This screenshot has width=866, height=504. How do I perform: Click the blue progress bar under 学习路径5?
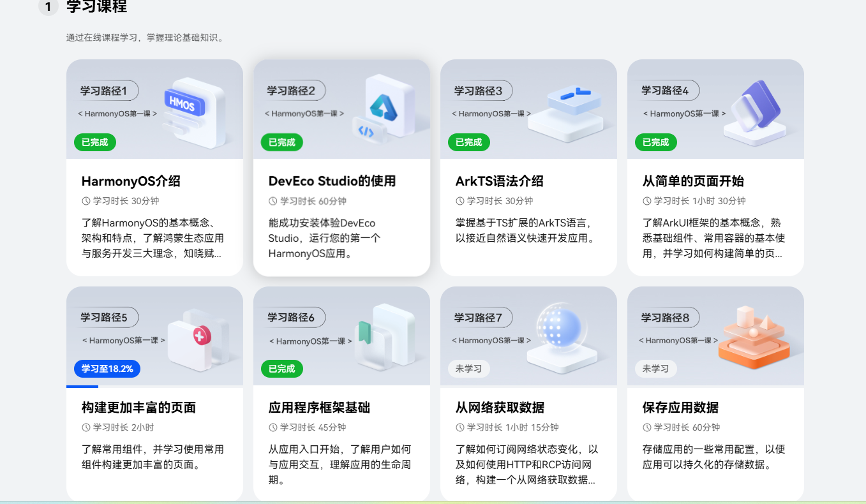82,387
